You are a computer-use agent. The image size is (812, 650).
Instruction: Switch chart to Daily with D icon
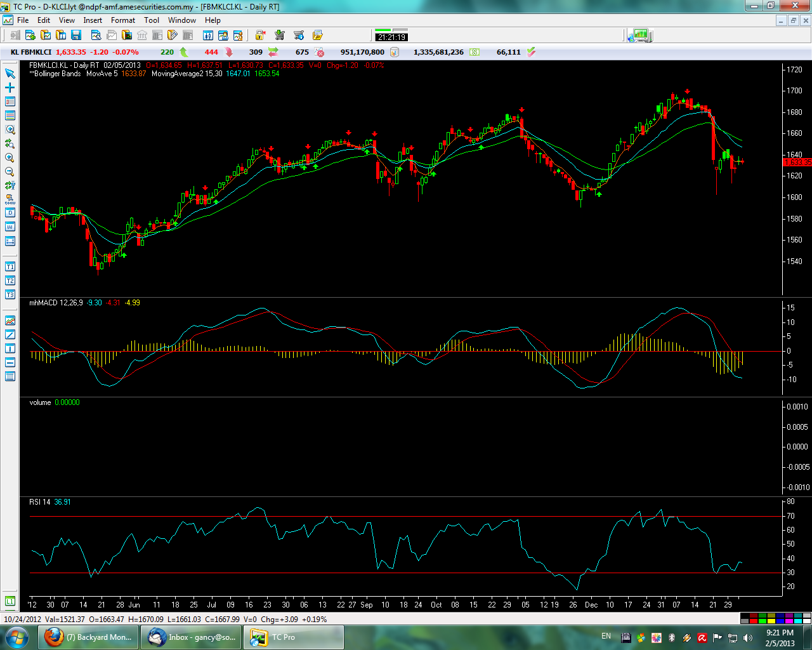[x=10, y=213]
